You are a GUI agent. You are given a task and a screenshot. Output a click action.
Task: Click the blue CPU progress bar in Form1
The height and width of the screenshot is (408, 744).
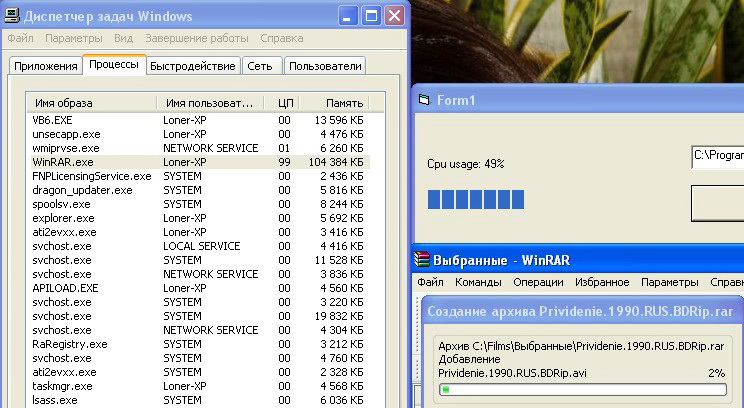[x=476, y=199]
